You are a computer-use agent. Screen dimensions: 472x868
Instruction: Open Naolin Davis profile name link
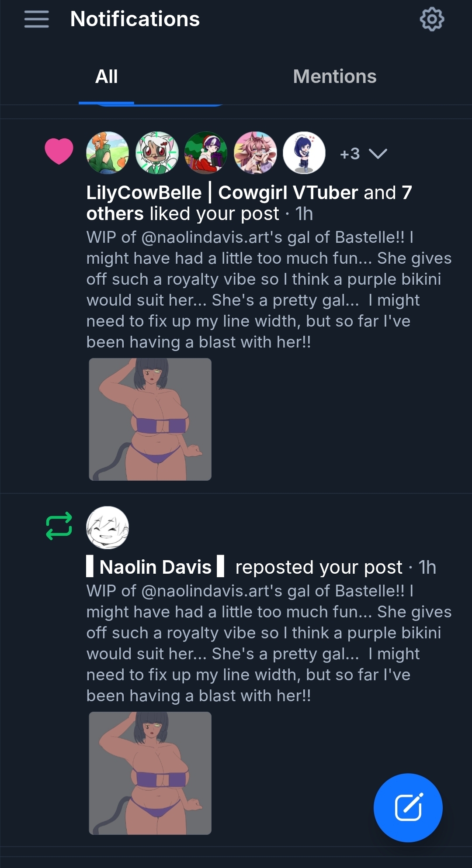[x=155, y=567]
